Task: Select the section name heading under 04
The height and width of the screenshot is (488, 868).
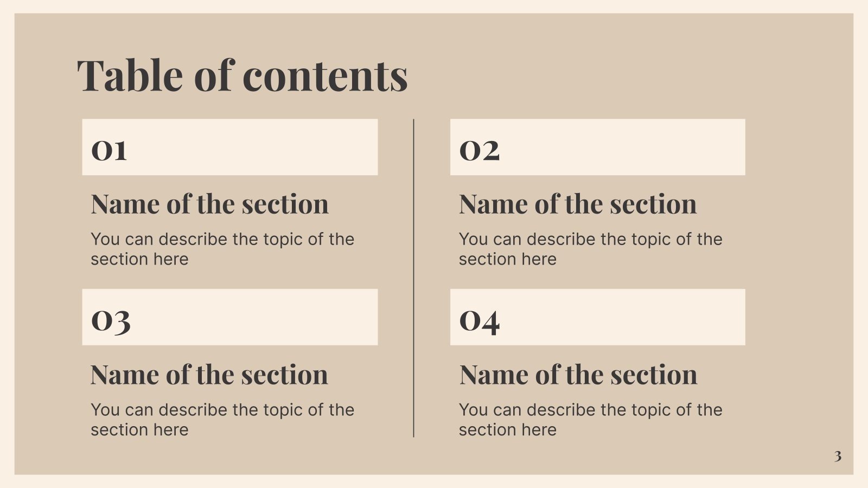Action: tap(578, 375)
